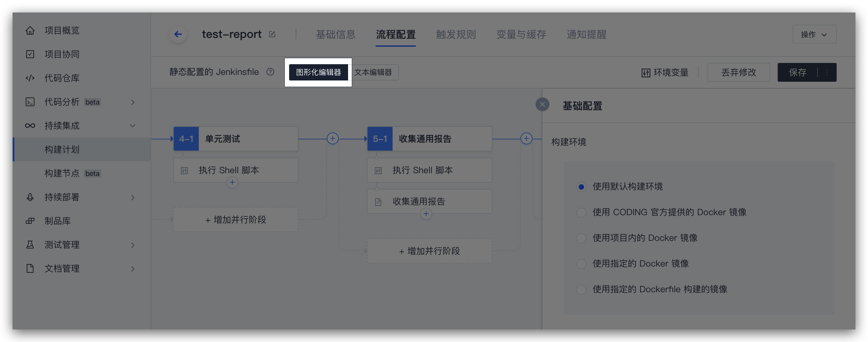Screen dimensions: 868x342
Task: Open the 触发规则 tab
Action: click(456, 34)
